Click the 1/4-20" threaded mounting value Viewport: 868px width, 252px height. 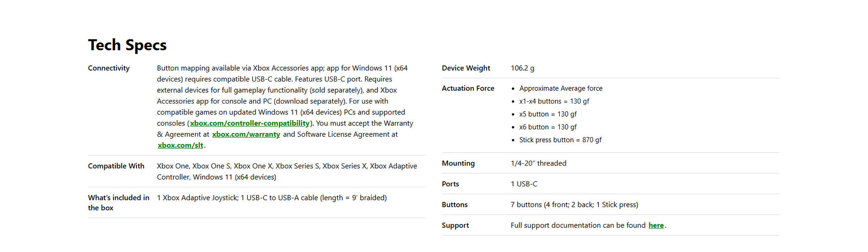538,163
